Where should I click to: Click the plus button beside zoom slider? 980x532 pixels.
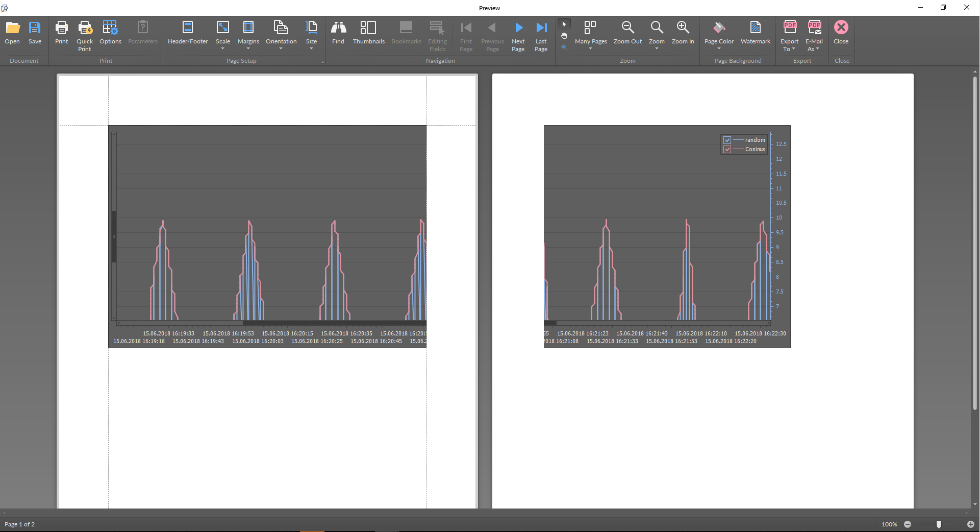pyautogui.click(x=970, y=524)
